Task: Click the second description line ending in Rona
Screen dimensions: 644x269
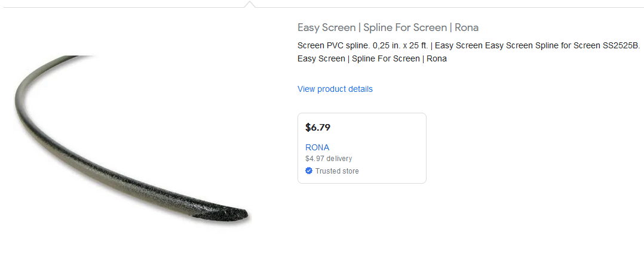Action: pos(372,58)
